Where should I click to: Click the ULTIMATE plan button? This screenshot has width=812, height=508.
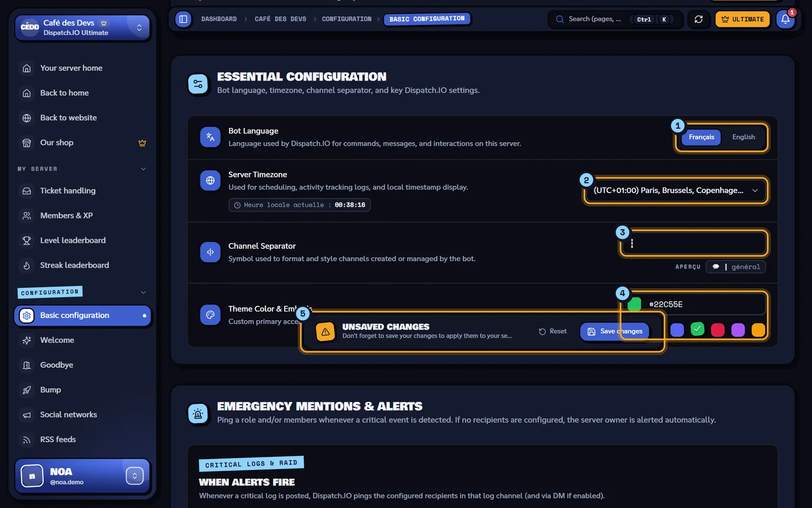(x=742, y=19)
